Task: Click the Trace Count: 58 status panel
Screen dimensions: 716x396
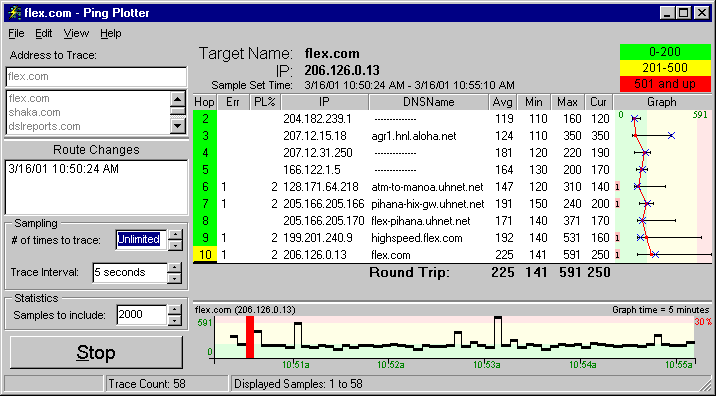Action: tap(167, 384)
